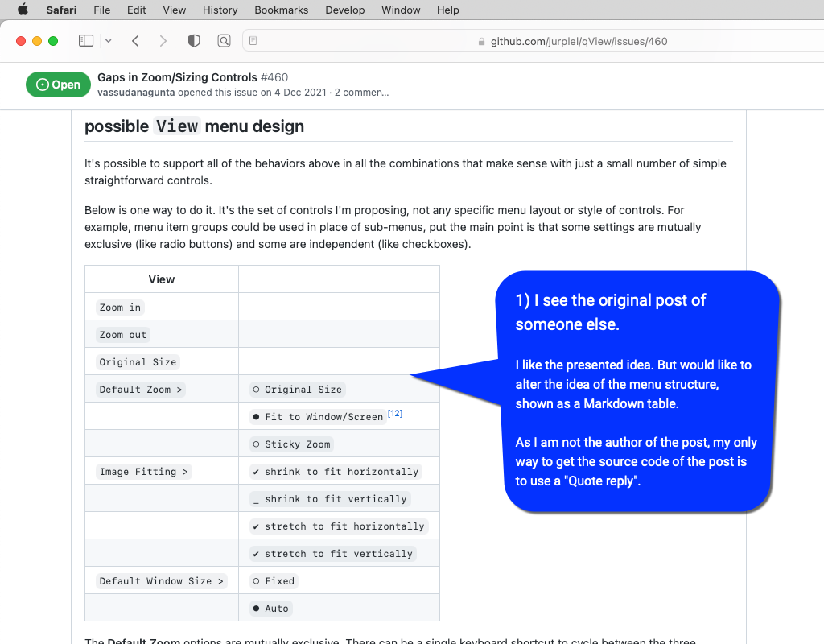Click the forward navigation arrow

[163, 40]
